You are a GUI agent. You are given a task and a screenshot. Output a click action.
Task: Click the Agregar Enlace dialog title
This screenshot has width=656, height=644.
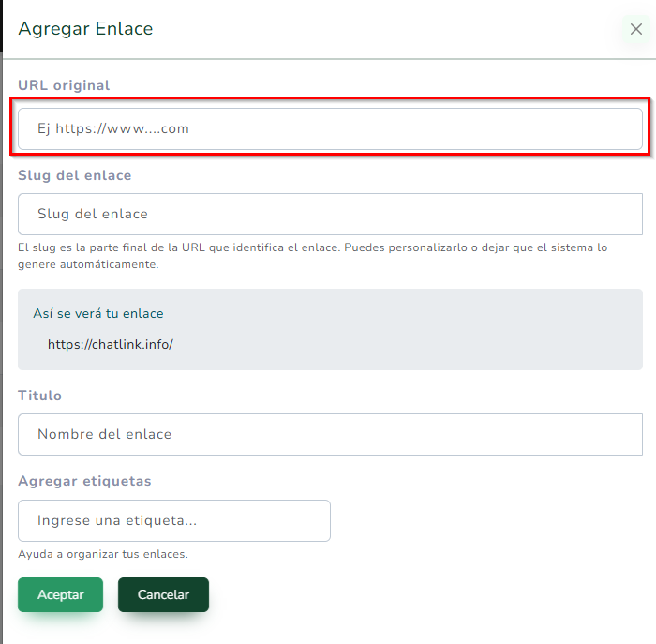tap(85, 29)
